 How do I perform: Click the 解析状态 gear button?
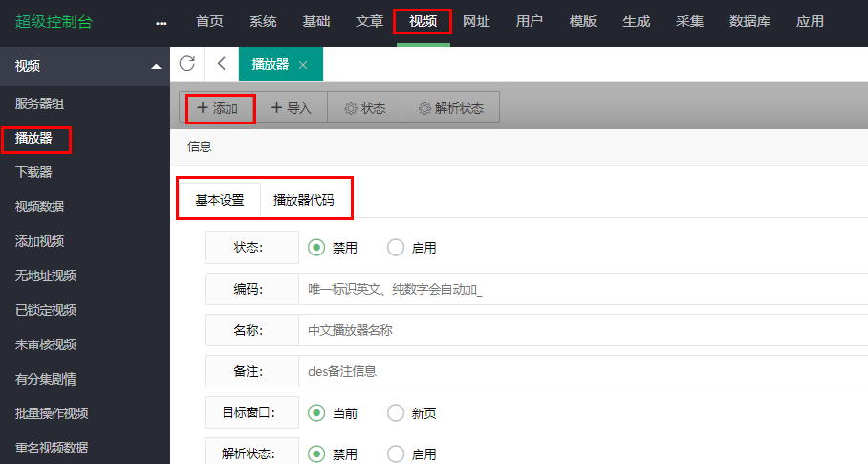[450, 108]
